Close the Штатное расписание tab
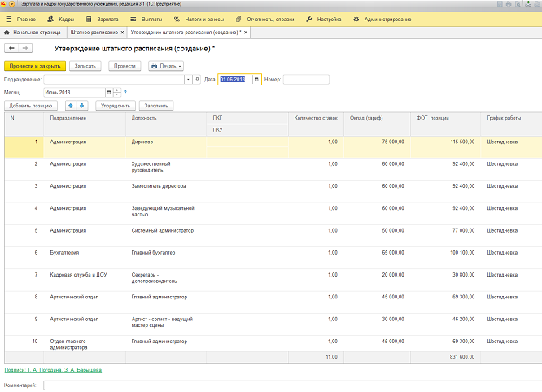The image size is (542, 392). pos(122,33)
